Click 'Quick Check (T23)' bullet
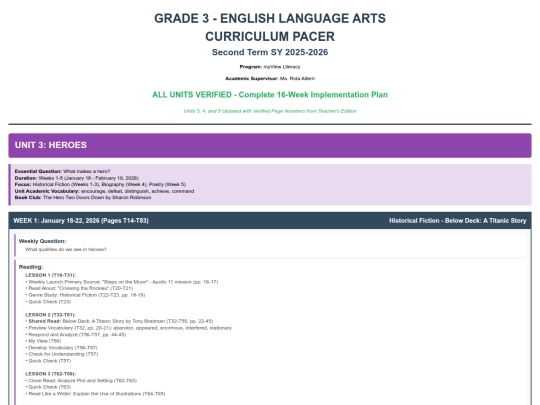 pyautogui.click(x=48, y=302)
